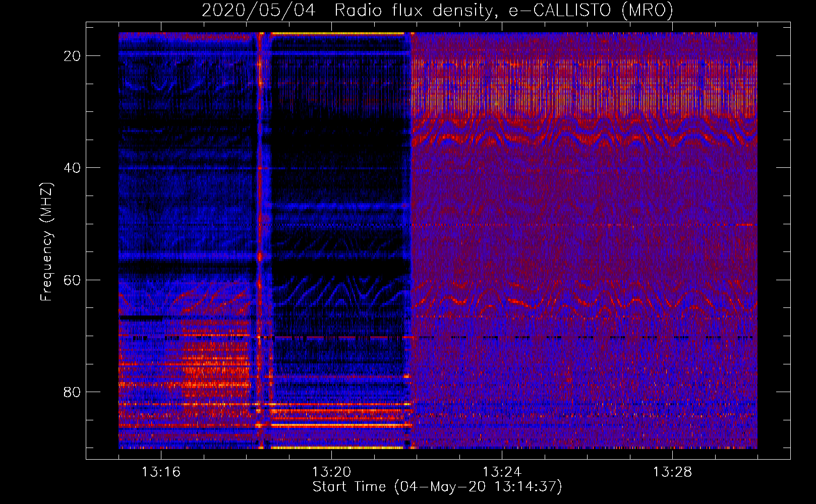Click the 20 frequency tick label
Image resolution: width=816 pixels, height=504 pixels.
72,56
